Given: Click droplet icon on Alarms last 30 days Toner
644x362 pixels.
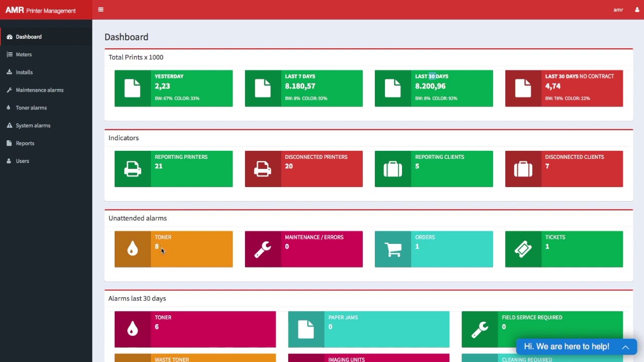Looking at the screenshot, I should pos(133,329).
